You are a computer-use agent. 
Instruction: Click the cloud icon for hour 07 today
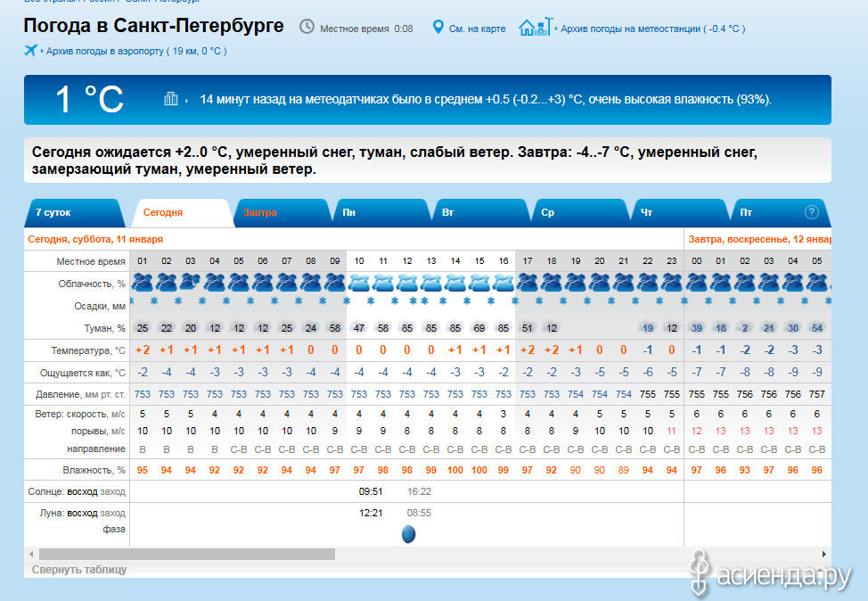click(x=287, y=283)
